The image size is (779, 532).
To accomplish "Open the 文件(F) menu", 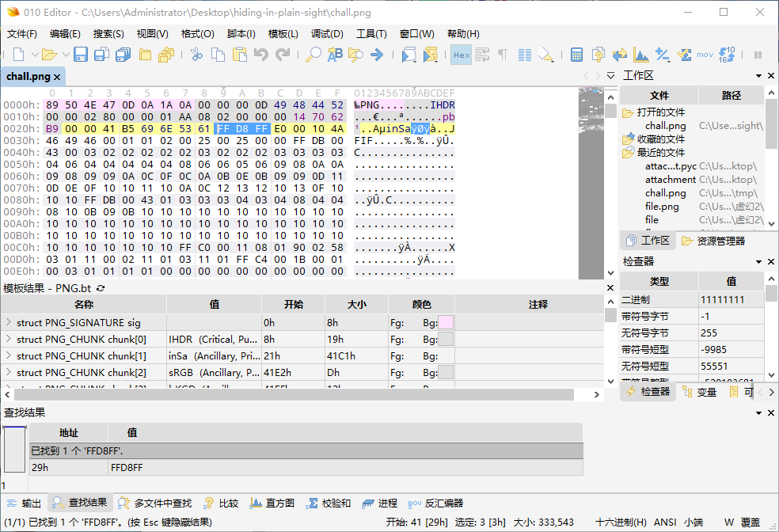I will coord(22,34).
